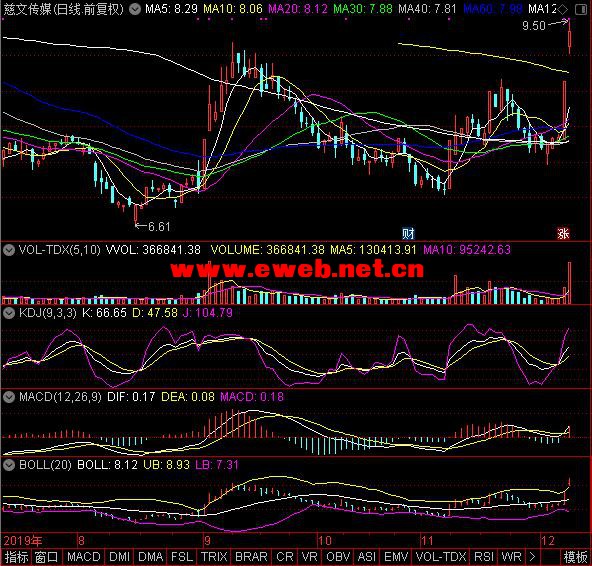Click the UB: 8.93 upper band value
The image size is (592, 566).
click(x=166, y=464)
